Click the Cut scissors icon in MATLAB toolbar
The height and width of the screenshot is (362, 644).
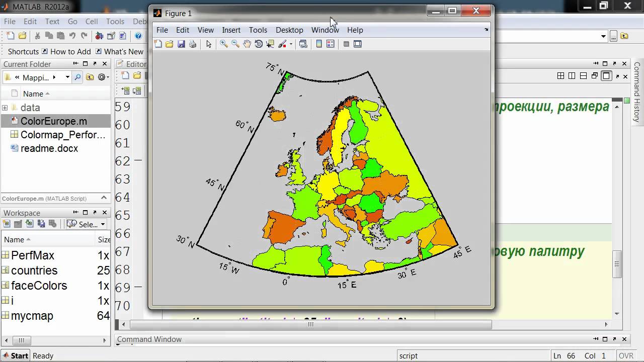37,36
